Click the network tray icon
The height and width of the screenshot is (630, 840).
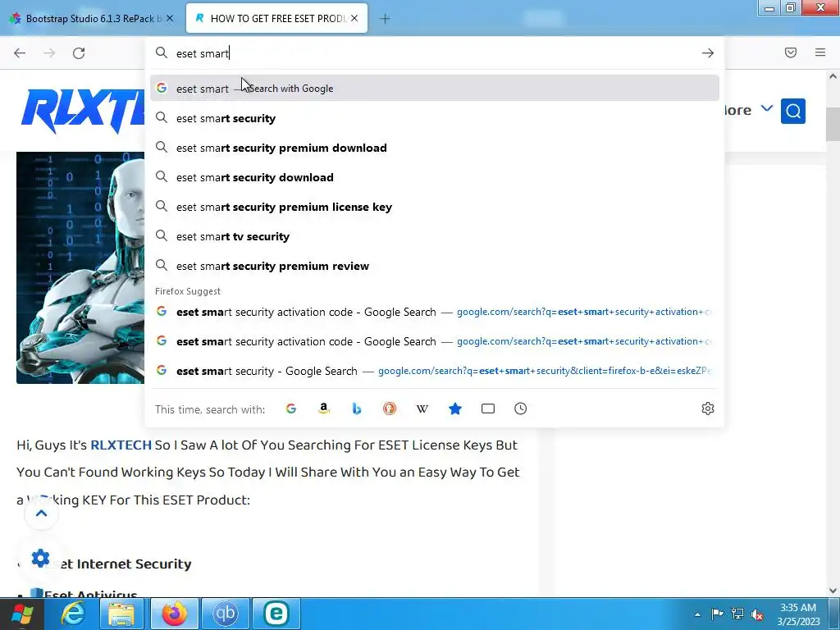click(737, 614)
